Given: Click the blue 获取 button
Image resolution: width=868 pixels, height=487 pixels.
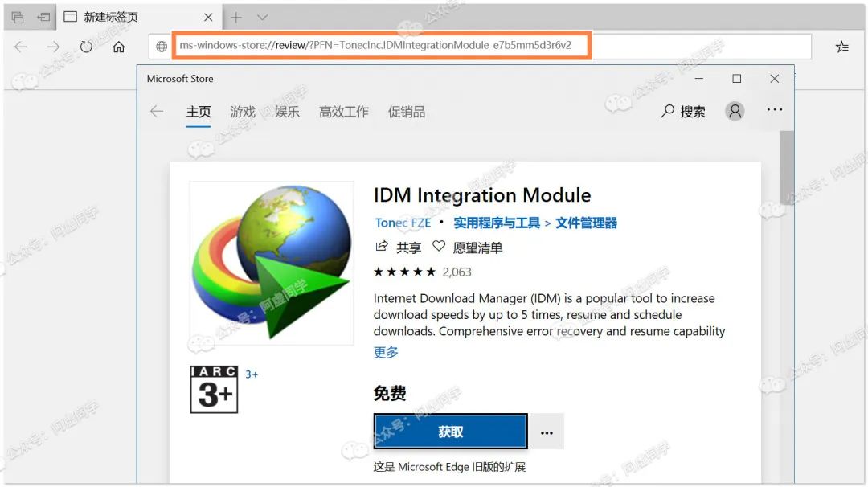Looking at the screenshot, I should pos(450,431).
